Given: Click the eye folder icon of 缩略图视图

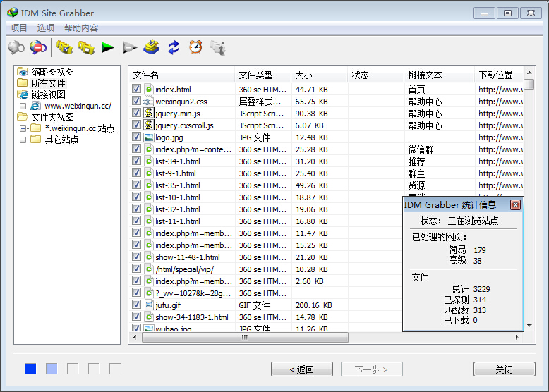Looking at the screenshot, I should [x=23, y=72].
